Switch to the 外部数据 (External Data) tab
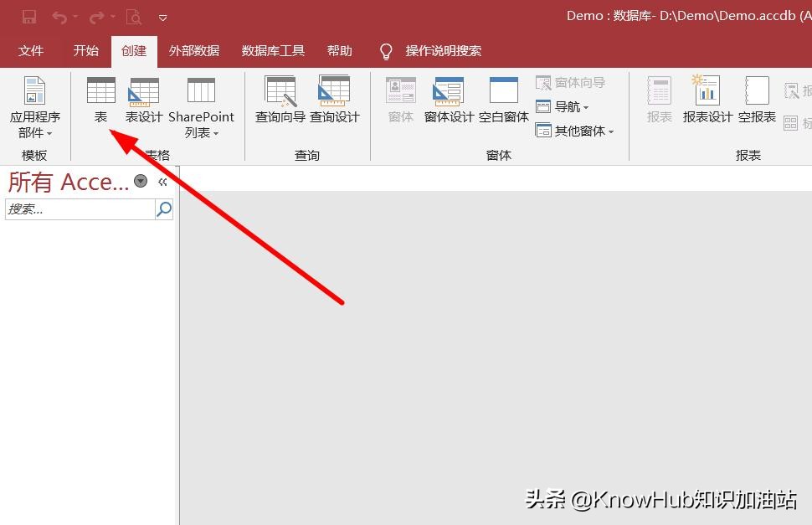This screenshot has height=525, width=812. coord(193,50)
